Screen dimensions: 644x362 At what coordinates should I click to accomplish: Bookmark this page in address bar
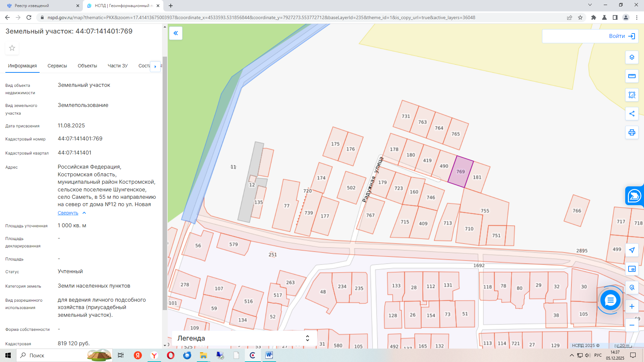click(x=580, y=17)
